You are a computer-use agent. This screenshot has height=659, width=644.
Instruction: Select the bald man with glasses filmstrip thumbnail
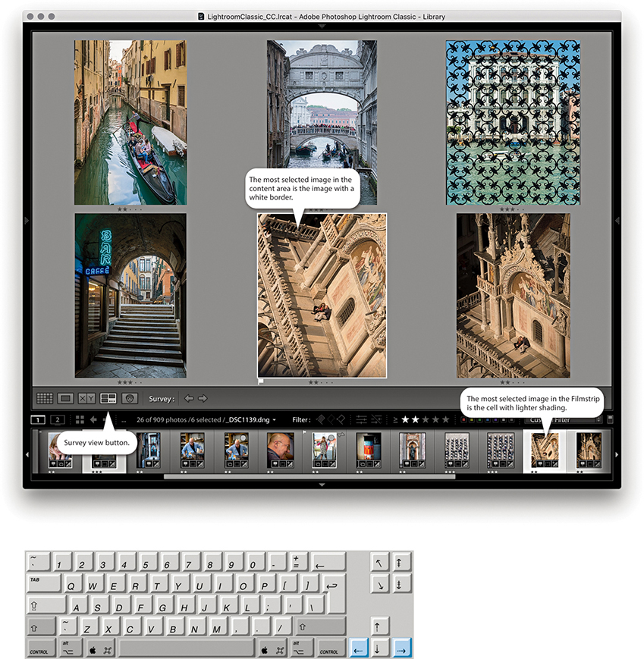point(281,450)
